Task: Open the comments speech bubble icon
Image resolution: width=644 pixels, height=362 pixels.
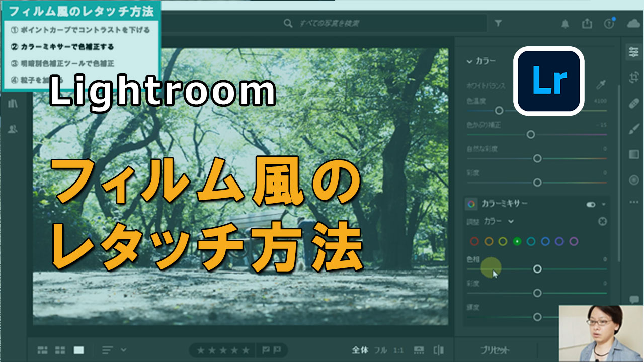Action: tap(633, 300)
